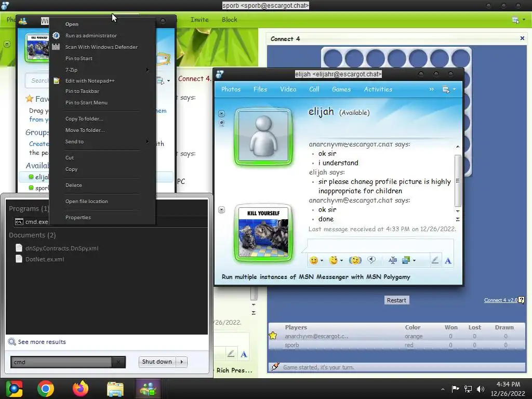The width and height of the screenshot is (532, 399).
Task: Select the sporb row in players table
Action: 396,345
